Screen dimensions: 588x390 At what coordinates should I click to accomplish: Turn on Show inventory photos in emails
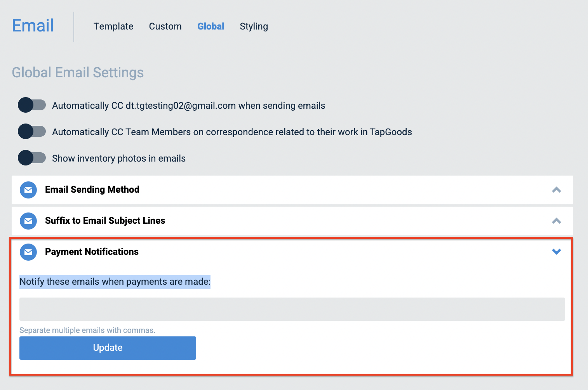click(x=32, y=158)
